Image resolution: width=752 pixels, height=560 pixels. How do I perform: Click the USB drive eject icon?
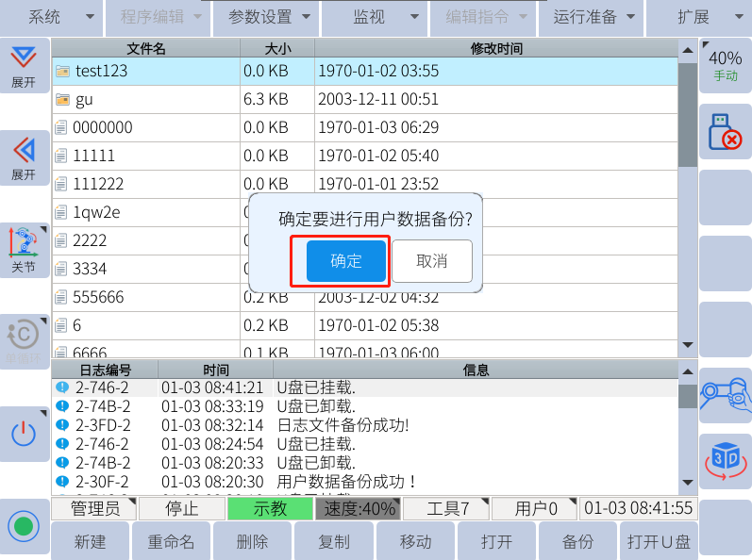[725, 132]
